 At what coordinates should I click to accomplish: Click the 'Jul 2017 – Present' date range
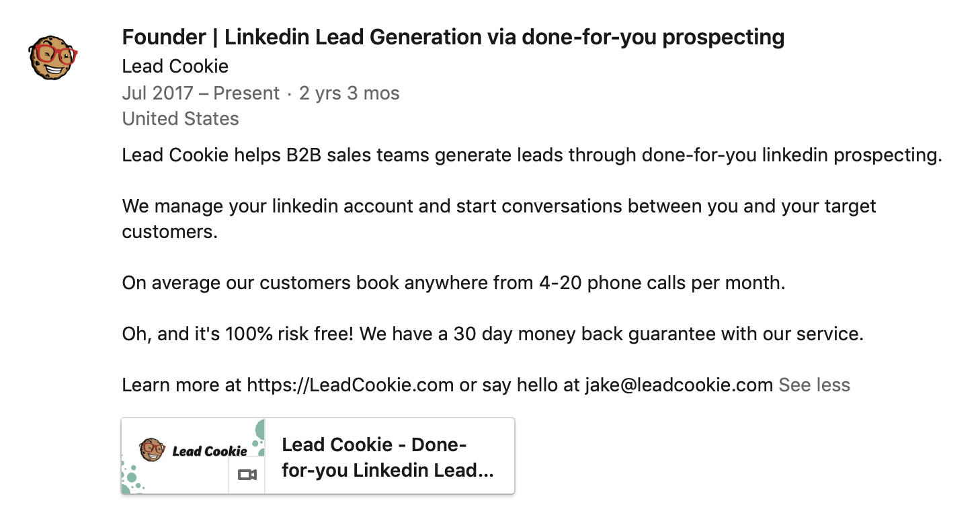click(200, 93)
